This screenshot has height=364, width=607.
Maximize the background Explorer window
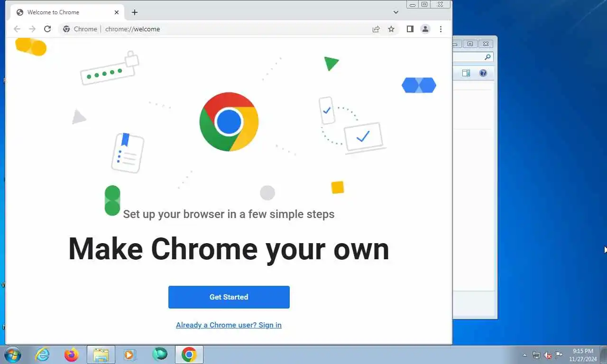470,44
